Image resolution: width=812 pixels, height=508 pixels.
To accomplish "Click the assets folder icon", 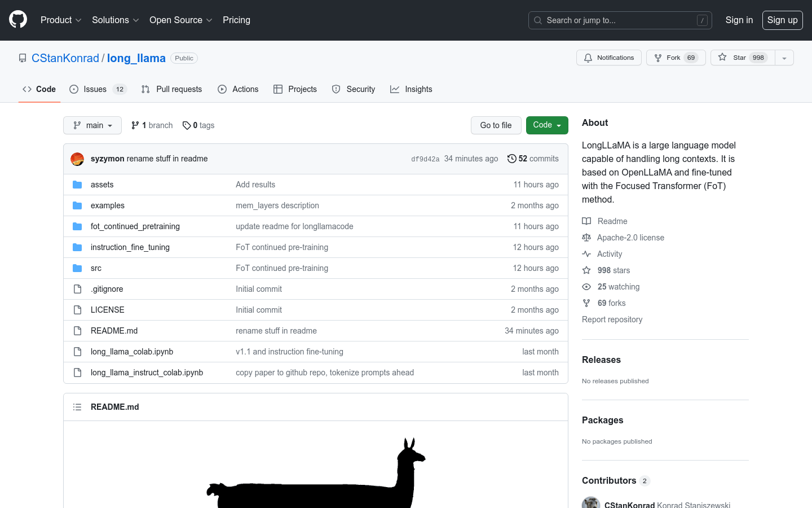I will point(77,185).
